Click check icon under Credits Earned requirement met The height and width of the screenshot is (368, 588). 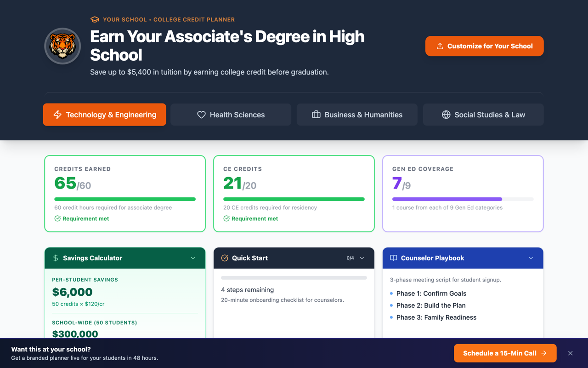57,218
